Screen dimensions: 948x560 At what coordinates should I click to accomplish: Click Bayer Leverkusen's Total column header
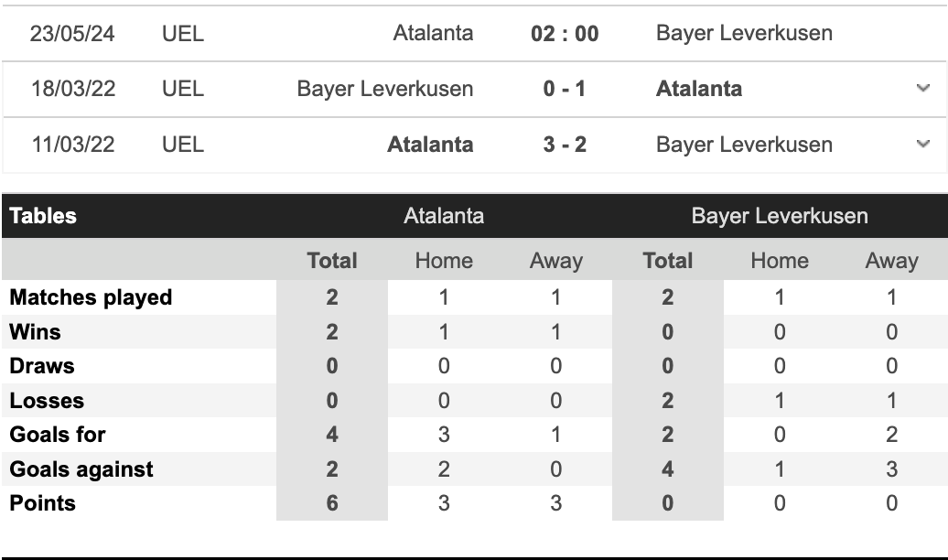668,261
